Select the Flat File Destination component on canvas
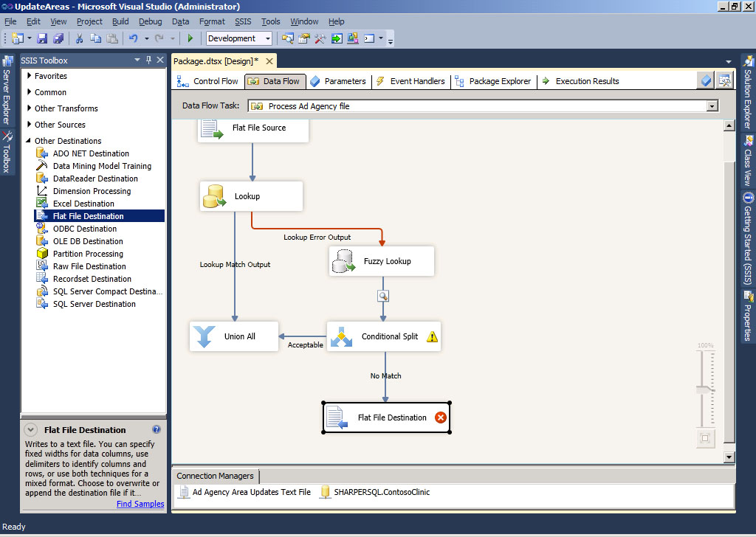Screen dimensions: 756x537 [386, 418]
